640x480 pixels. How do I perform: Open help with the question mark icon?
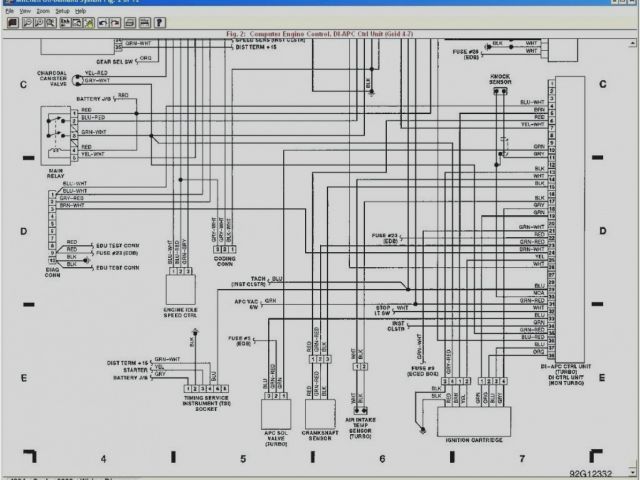(x=160, y=22)
